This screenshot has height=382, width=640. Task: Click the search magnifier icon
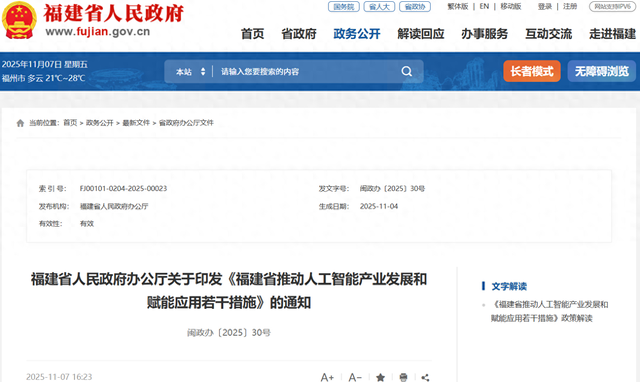[407, 71]
